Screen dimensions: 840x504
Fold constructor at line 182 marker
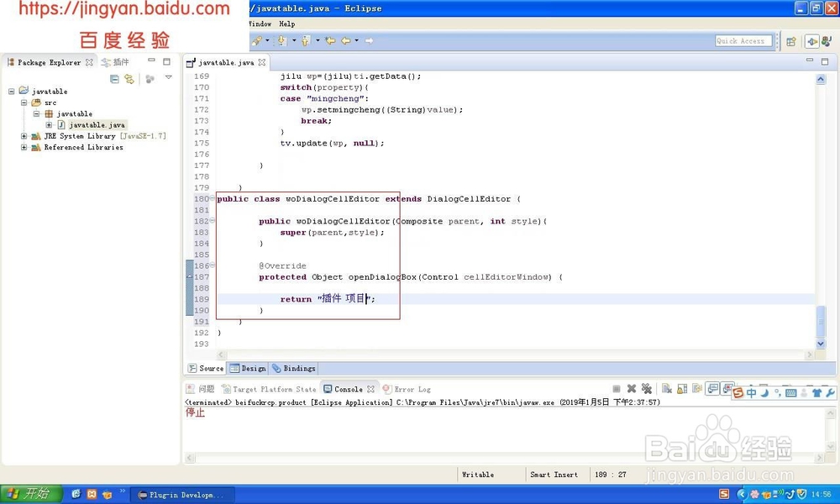pyautogui.click(x=213, y=221)
